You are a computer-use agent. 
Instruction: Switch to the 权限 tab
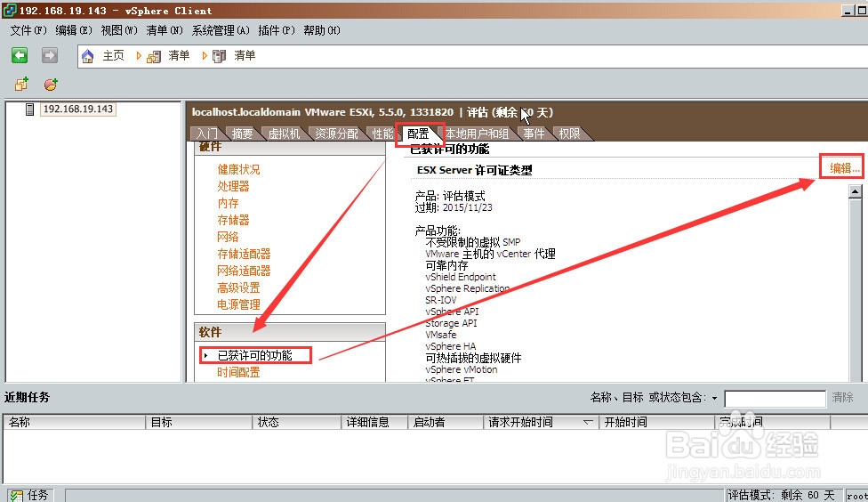click(x=569, y=134)
